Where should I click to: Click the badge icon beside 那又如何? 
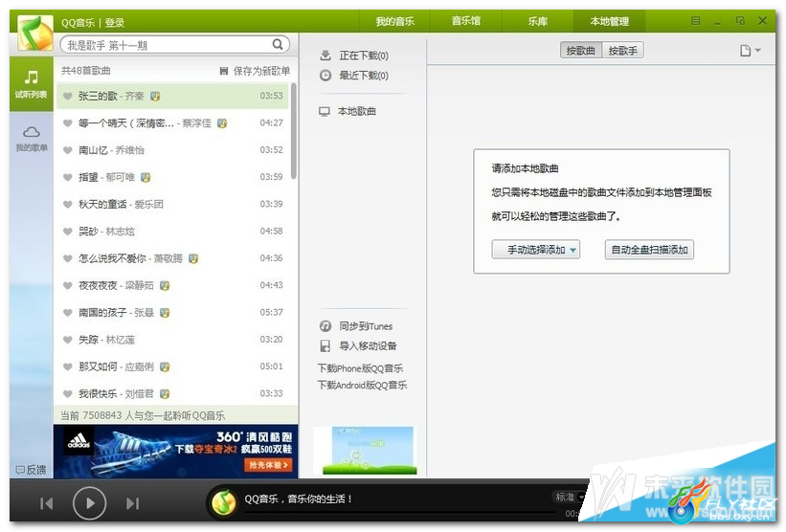point(165,366)
